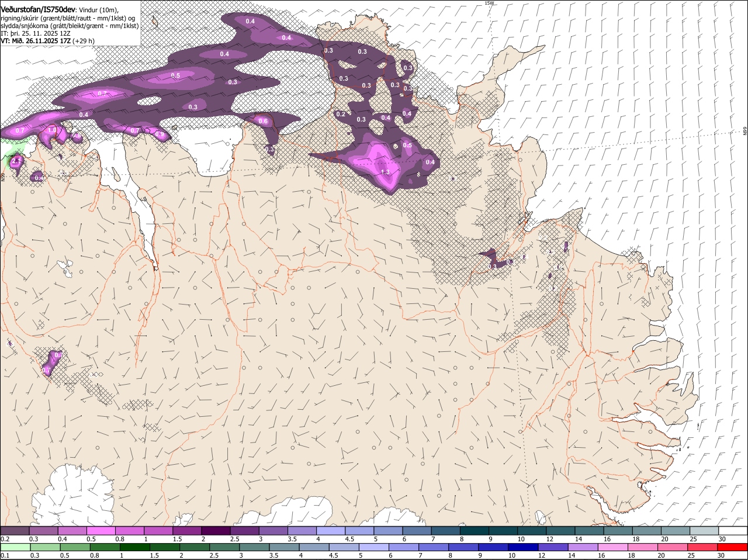Select upper legend swatch between 1 and 1.5
This screenshot has width=748, height=560.
point(158,530)
